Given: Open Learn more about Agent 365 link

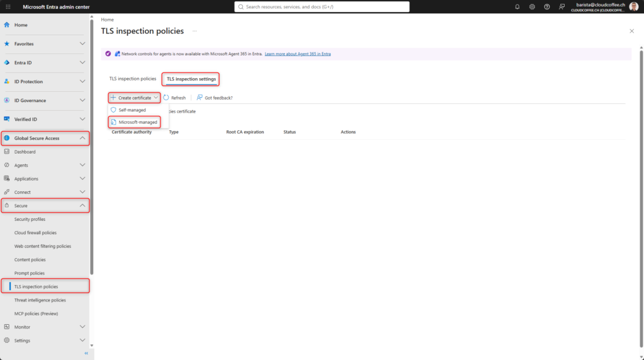Looking at the screenshot, I should tap(297, 54).
